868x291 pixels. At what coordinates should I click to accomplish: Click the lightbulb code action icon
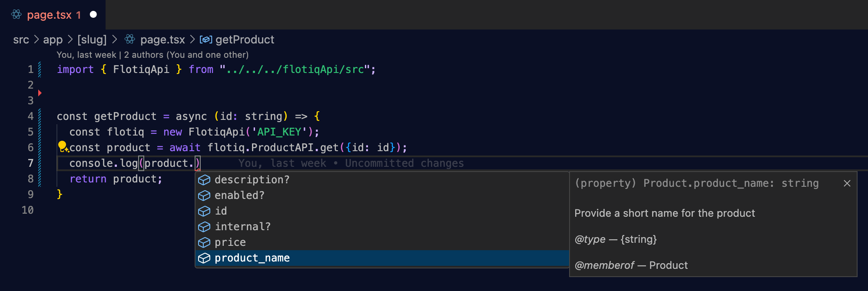[x=63, y=146]
